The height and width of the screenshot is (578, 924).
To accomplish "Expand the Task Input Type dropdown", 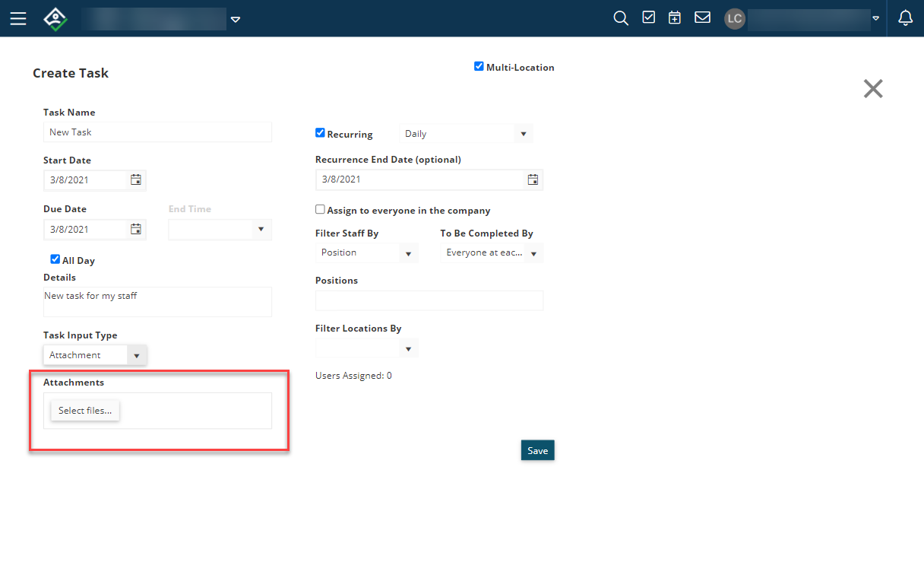I will [137, 354].
